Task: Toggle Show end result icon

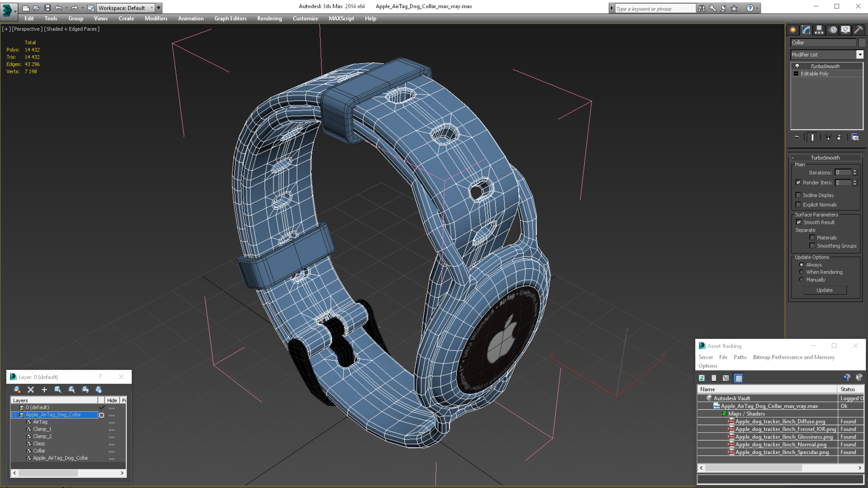Action: [x=813, y=137]
